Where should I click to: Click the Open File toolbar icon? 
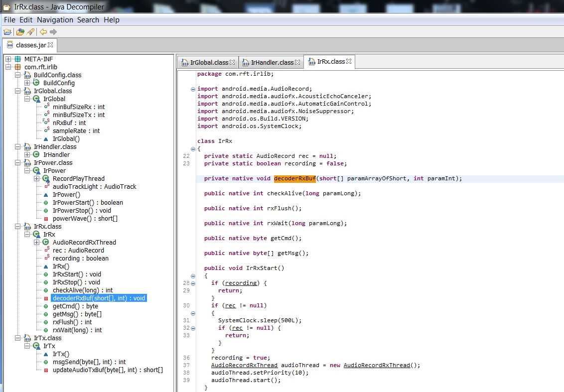(7, 32)
